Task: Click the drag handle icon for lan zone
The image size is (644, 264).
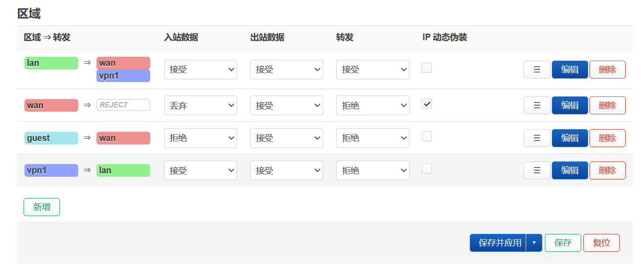Action: (x=537, y=69)
